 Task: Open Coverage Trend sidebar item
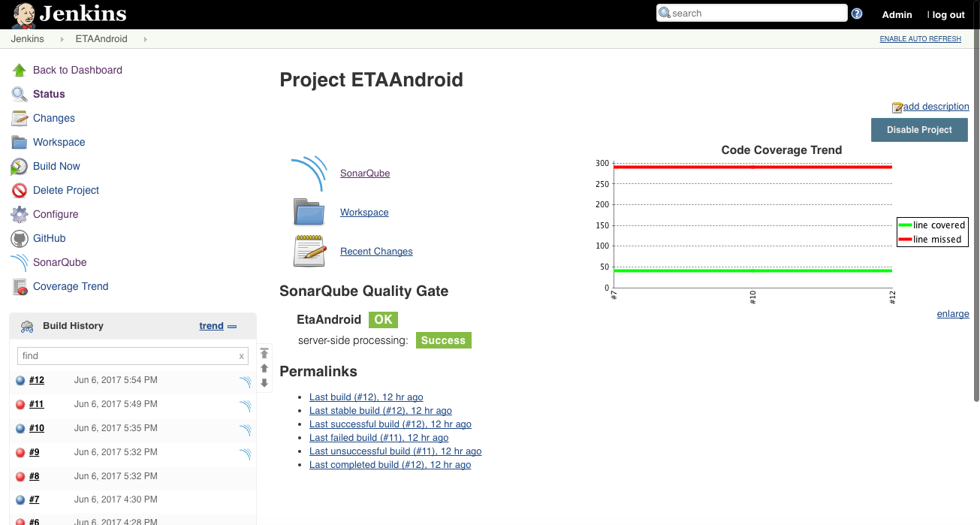pyautogui.click(x=71, y=286)
